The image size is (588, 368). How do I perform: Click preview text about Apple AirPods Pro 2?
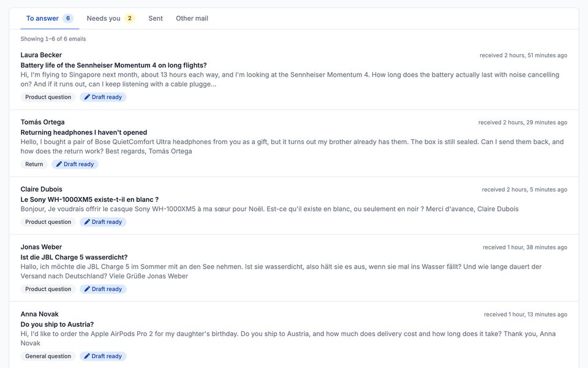288,339
